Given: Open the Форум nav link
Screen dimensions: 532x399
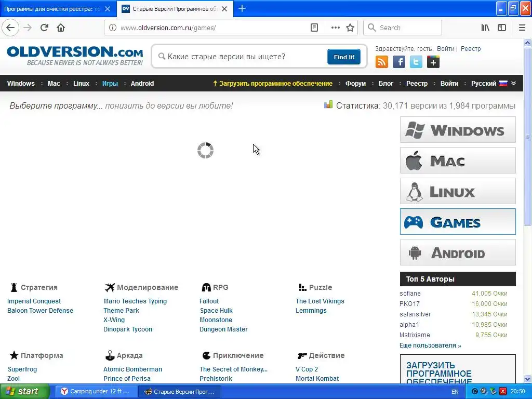Looking at the screenshot, I should (355, 84).
